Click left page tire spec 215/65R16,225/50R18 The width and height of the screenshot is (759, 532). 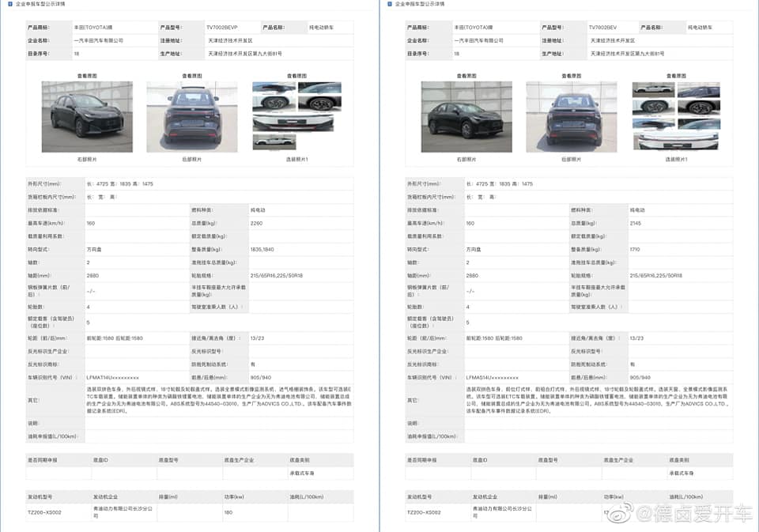point(277,275)
